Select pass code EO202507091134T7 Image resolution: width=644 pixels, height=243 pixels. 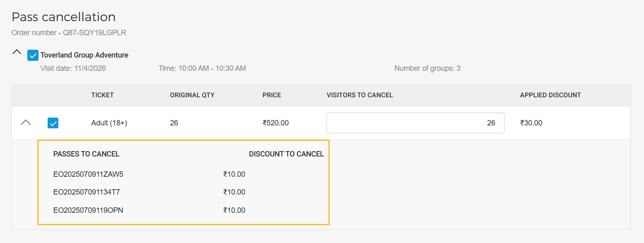(87, 192)
